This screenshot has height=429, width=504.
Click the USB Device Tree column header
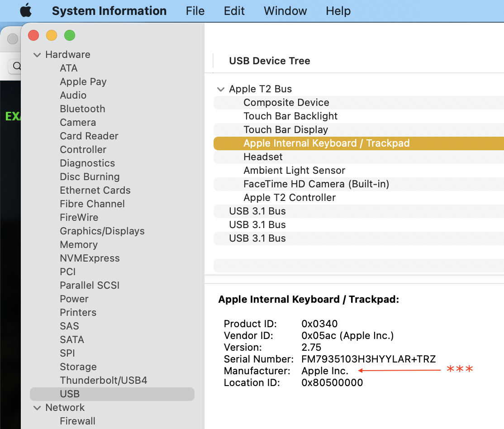point(270,61)
